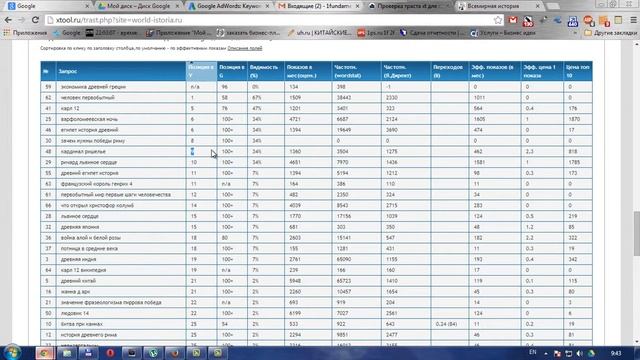This screenshot has height=360, width=640.
Task: Close the Google tab
Action: 87,6
